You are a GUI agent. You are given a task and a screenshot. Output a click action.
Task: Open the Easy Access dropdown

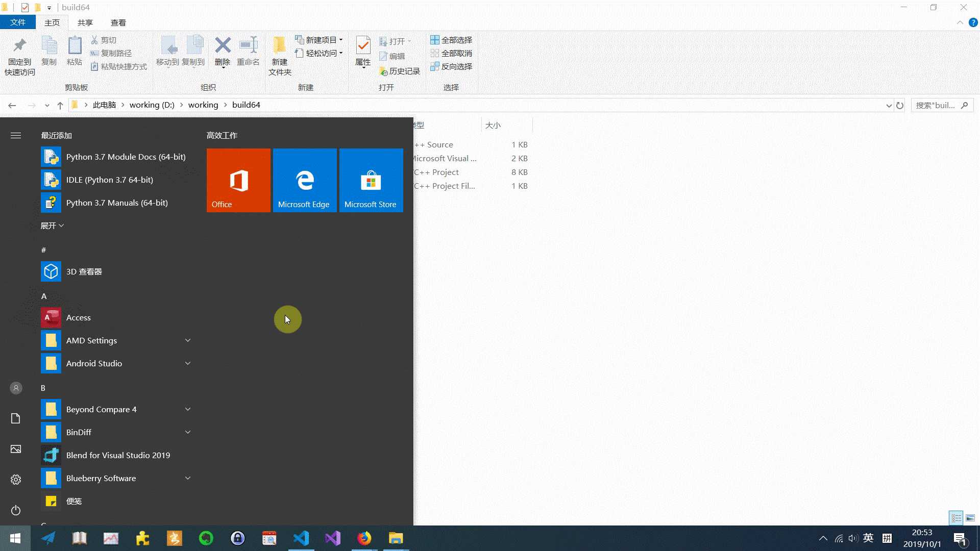(x=319, y=53)
